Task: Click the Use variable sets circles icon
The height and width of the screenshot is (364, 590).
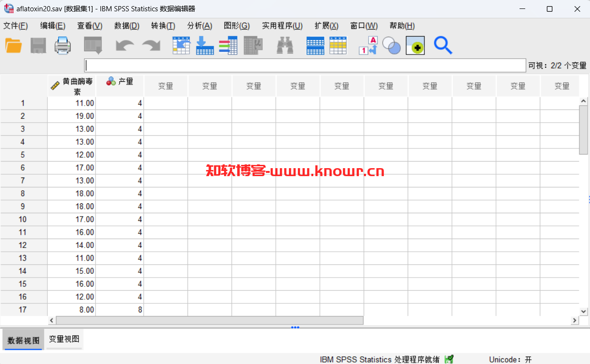Action: click(391, 46)
